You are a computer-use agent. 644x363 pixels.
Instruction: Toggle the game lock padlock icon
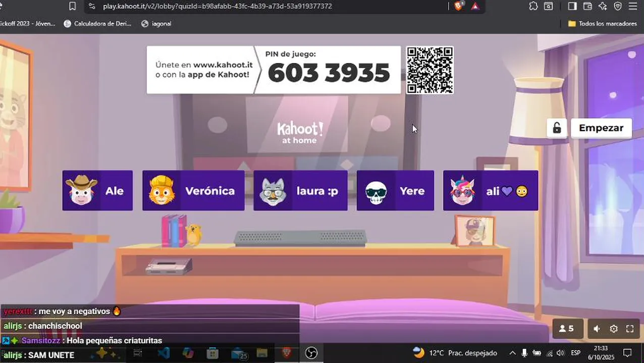pyautogui.click(x=557, y=128)
